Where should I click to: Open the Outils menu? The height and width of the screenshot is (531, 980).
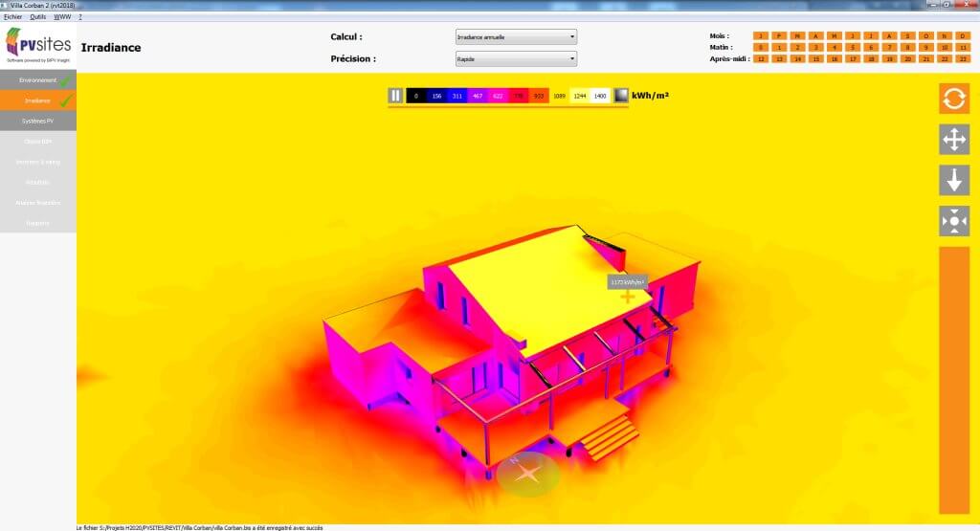(x=37, y=17)
